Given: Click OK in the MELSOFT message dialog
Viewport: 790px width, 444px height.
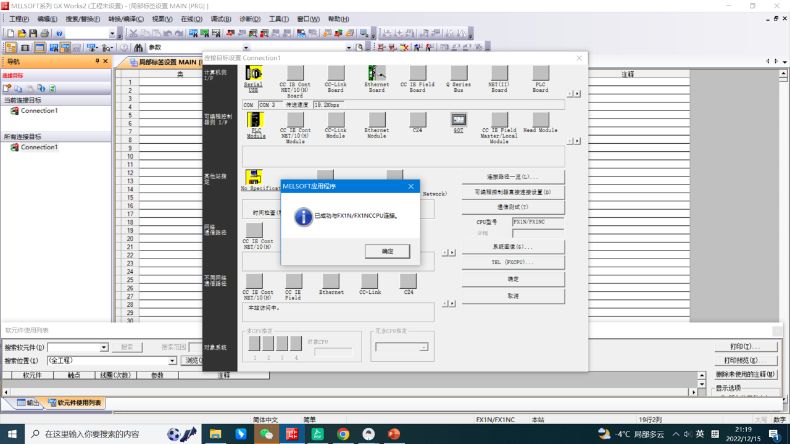Looking at the screenshot, I should [x=387, y=251].
